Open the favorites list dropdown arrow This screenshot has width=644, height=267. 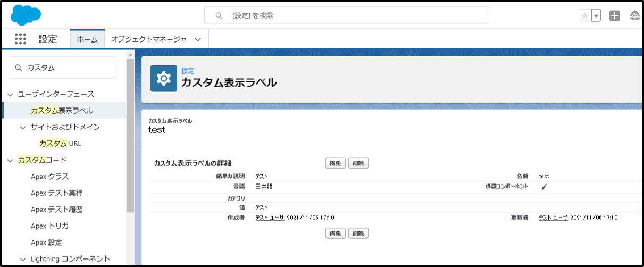coord(596,16)
